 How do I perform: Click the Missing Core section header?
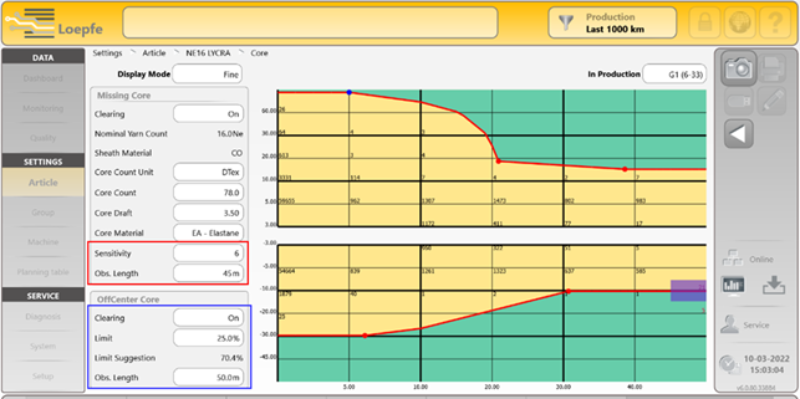click(x=124, y=95)
